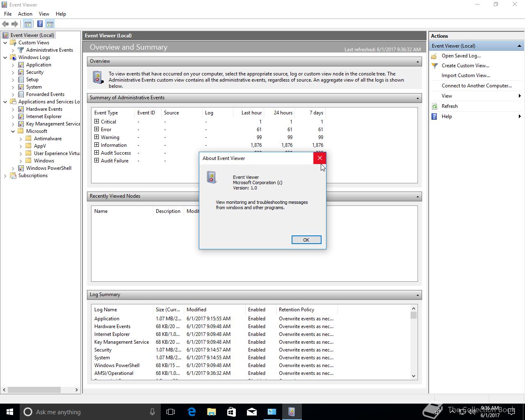Collapse the Windows Logs tree node
Image resolution: width=525 pixels, height=420 pixels.
5,57
